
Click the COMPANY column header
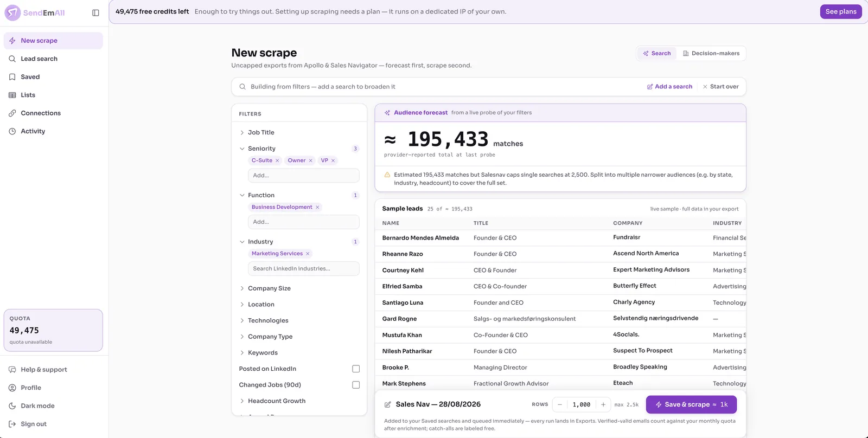pyautogui.click(x=628, y=223)
